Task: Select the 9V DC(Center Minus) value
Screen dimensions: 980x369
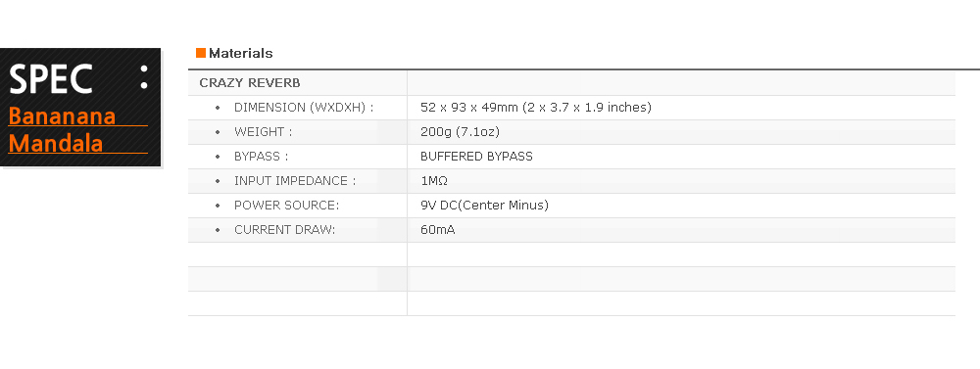Action: click(x=484, y=205)
